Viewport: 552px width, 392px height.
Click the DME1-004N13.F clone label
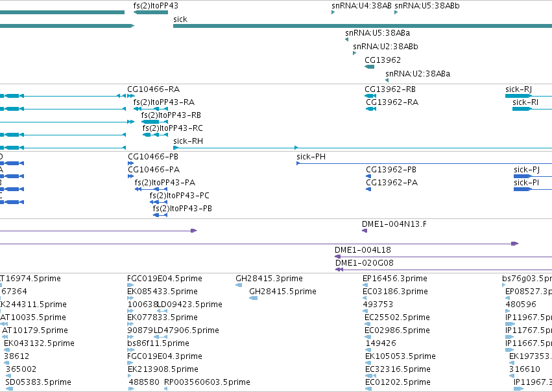[394, 224]
